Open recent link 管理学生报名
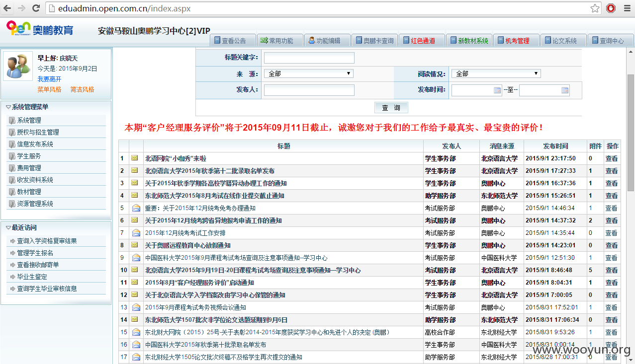 click(35, 253)
